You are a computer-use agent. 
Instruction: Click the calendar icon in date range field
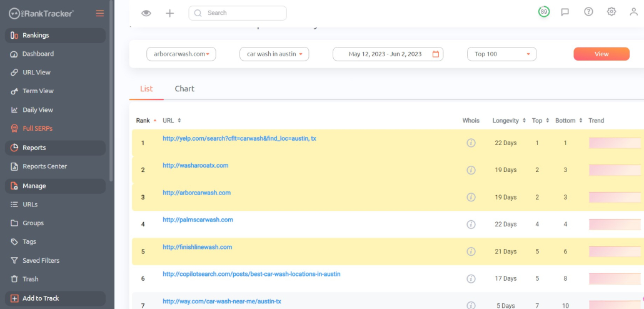pyautogui.click(x=436, y=54)
